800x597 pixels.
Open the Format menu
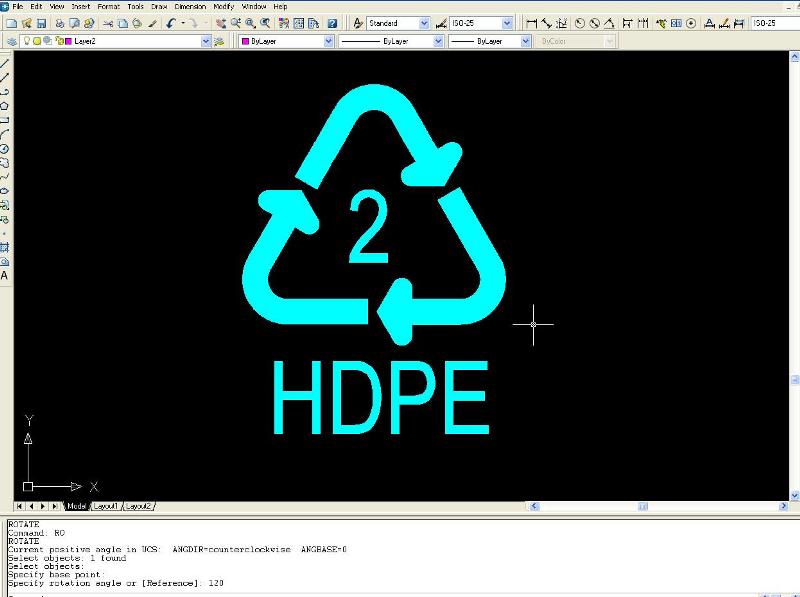click(x=108, y=7)
